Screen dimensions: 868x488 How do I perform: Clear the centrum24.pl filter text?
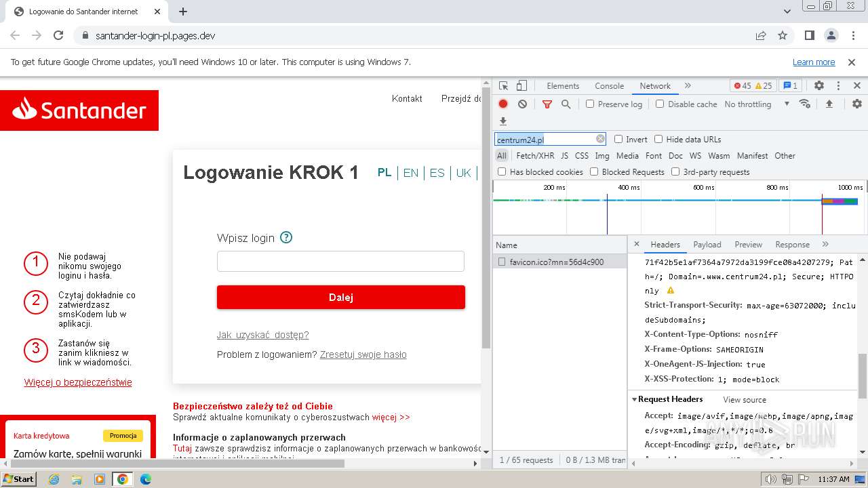pos(600,139)
